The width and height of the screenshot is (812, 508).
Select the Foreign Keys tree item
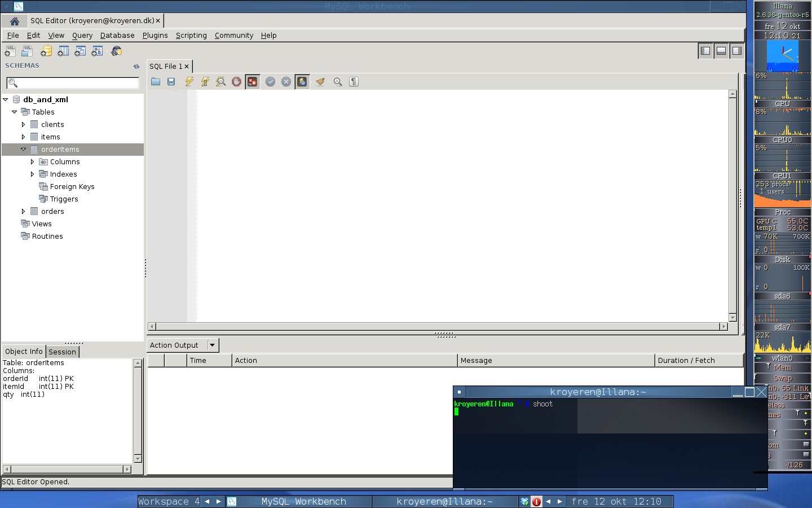point(72,187)
